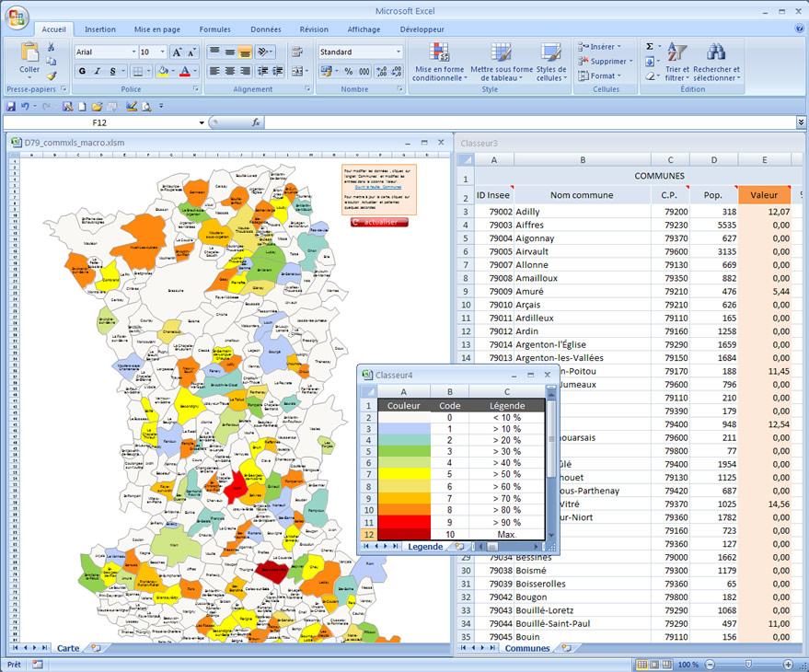
Task: Click the Undo arrow icon
Action: pyautogui.click(x=25, y=106)
